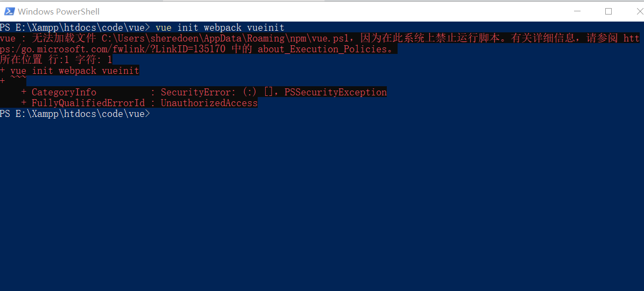644x291 pixels.
Task: Click the empty blue console area
Action: point(322,202)
